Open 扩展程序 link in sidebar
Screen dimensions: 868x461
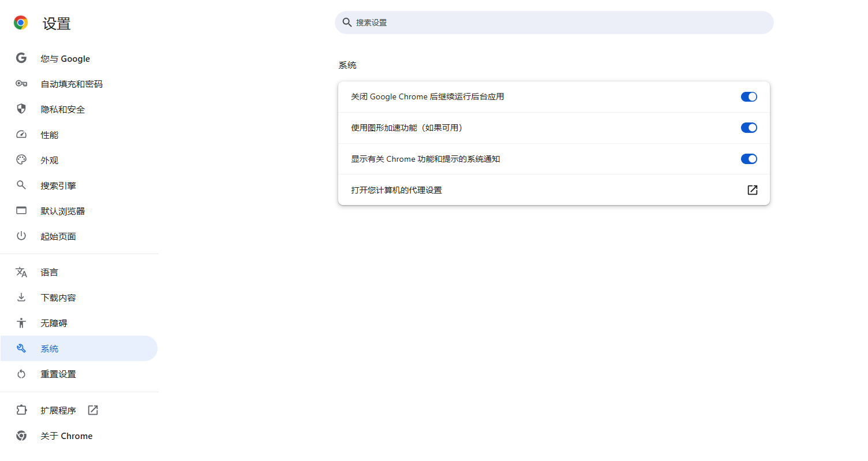tap(79, 410)
